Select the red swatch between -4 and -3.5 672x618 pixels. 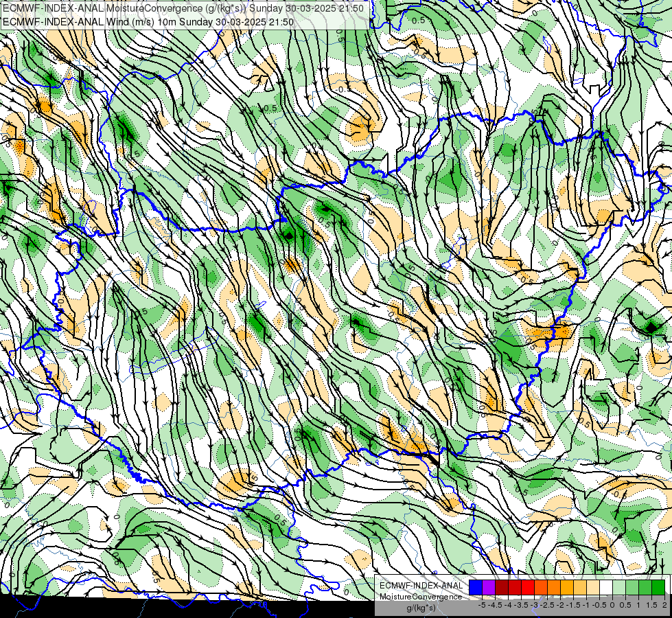[515, 588]
